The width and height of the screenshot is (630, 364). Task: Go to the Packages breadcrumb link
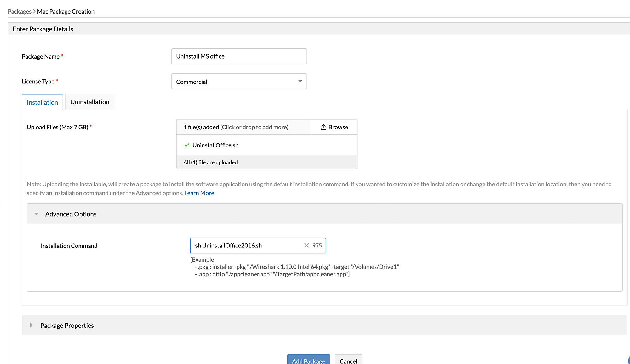coord(20,11)
